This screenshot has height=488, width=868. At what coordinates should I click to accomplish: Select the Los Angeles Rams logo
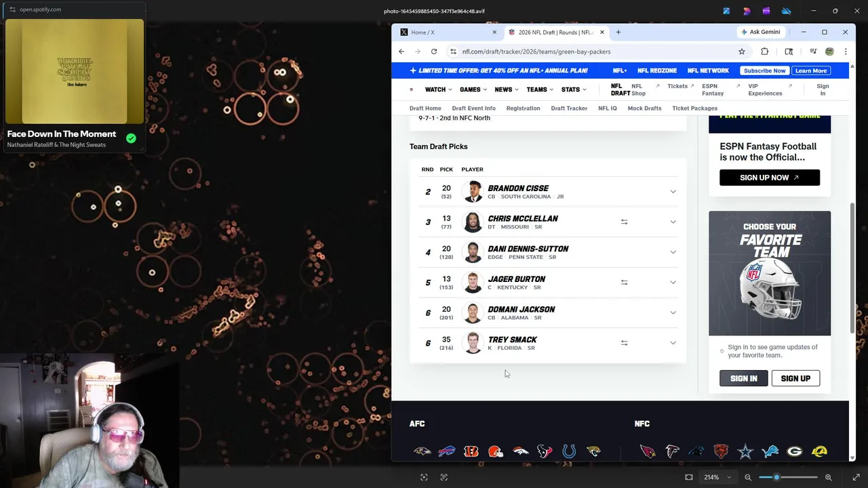[819, 451]
